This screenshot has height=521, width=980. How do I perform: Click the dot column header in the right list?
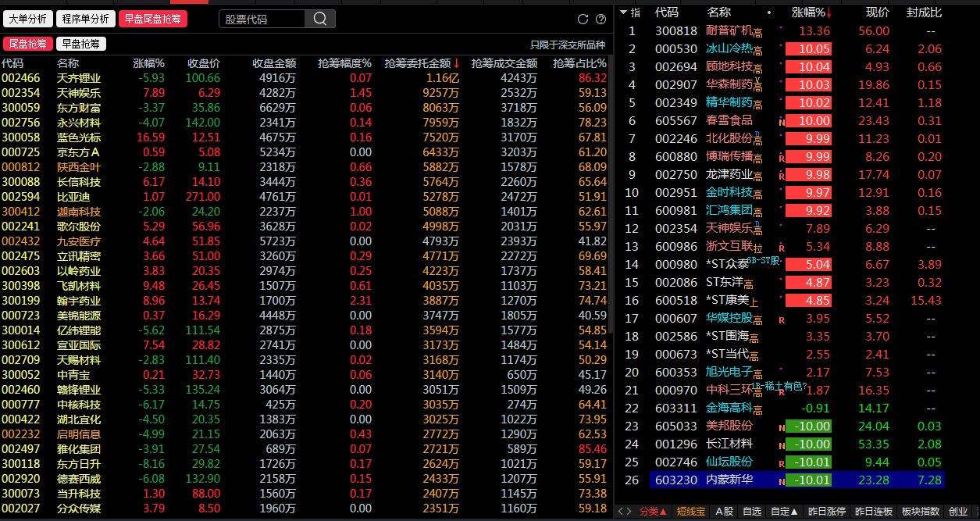pyautogui.click(x=770, y=12)
